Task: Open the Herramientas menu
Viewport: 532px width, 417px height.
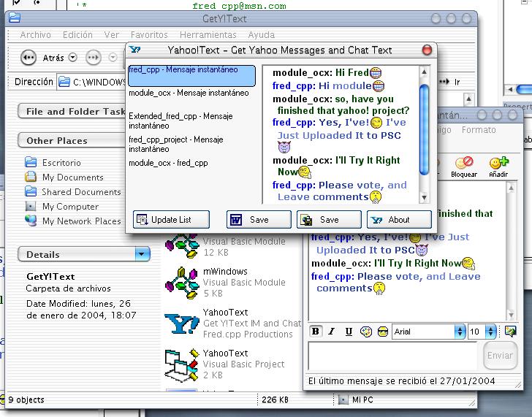Action: pos(208,34)
